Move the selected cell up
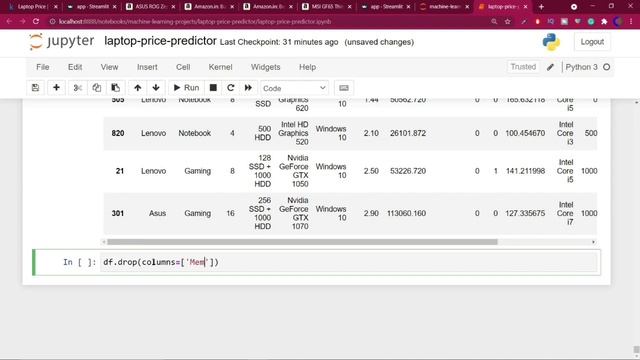The height and width of the screenshot is (360, 640). point(138,88)
